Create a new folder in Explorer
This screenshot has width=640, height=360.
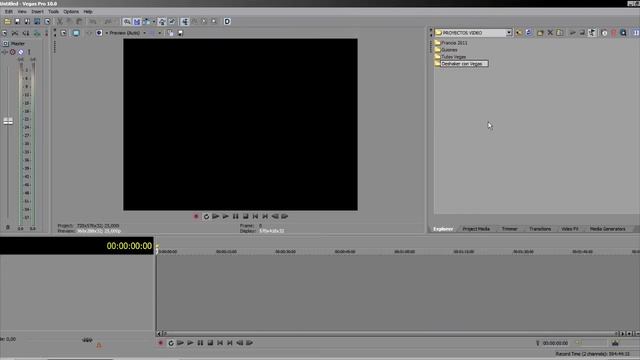pyautogui.click(x=540, y=33)
